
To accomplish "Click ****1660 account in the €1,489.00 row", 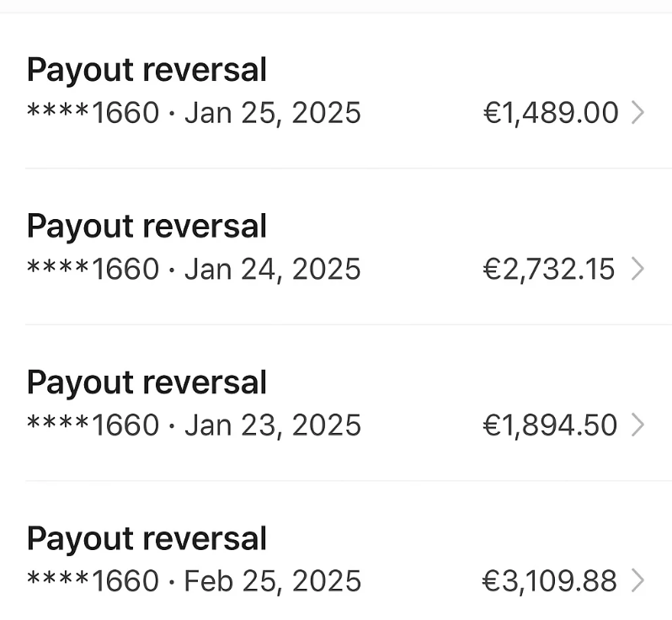I will coord(93,113).
